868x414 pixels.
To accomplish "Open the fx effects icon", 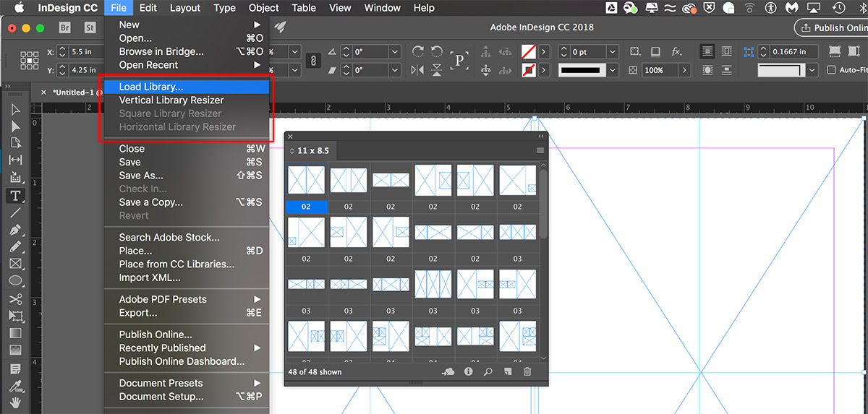I will (x=677, y=51).
